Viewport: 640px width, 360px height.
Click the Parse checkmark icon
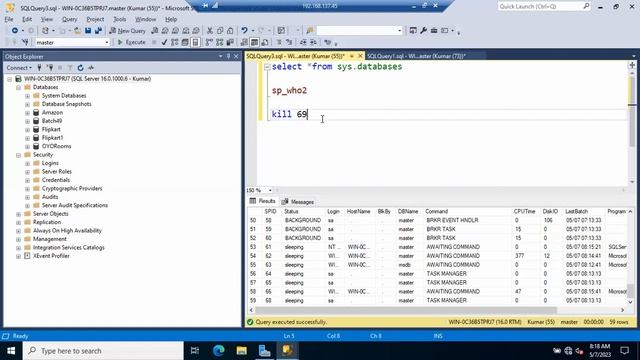(x=164, y=42)
